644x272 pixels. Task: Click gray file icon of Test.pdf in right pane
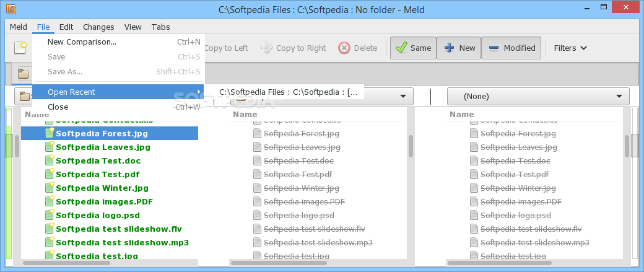pyautogui.click(x=474, y=174)
